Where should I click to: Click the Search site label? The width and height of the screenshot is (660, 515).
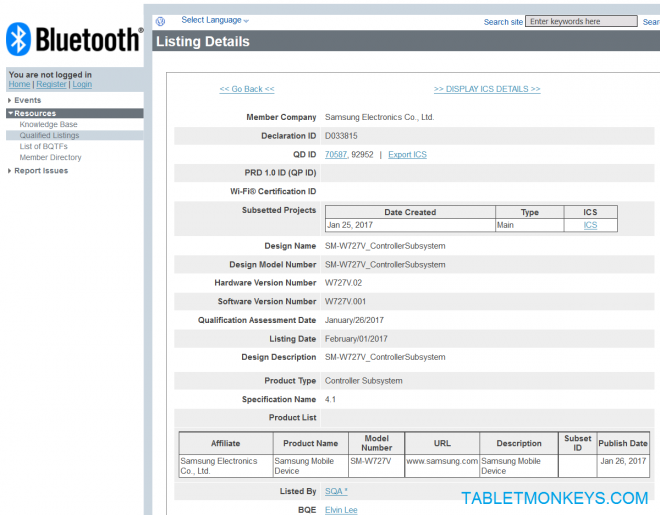[x=503, y=22]
